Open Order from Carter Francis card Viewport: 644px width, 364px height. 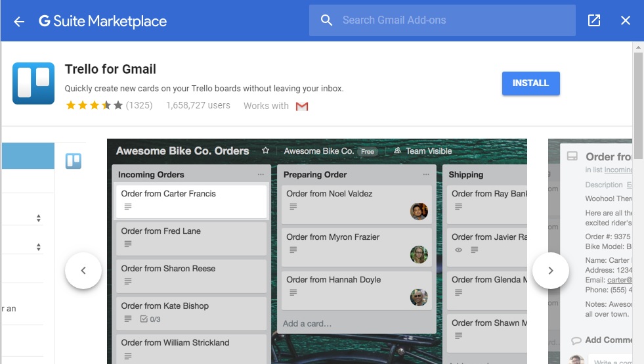point(192,202)
